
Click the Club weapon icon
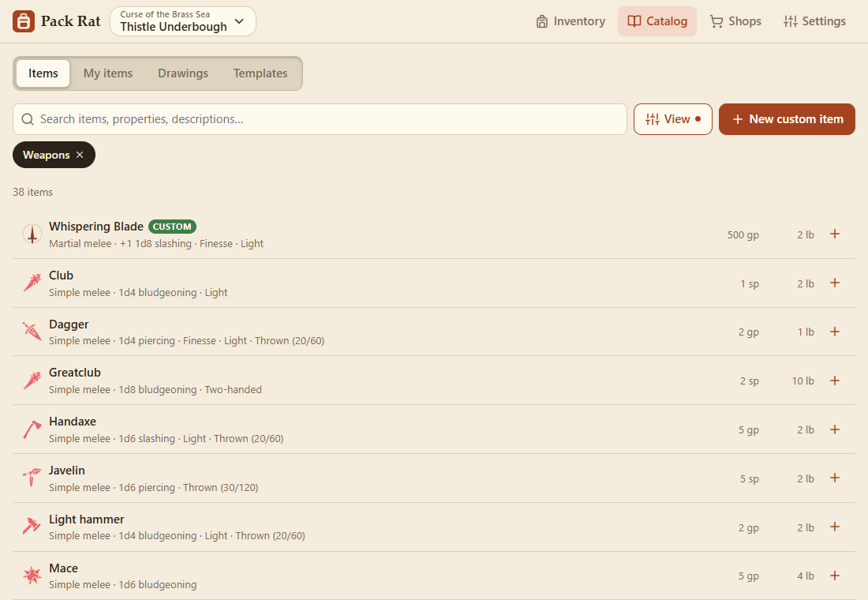click(x=32, y=283)
